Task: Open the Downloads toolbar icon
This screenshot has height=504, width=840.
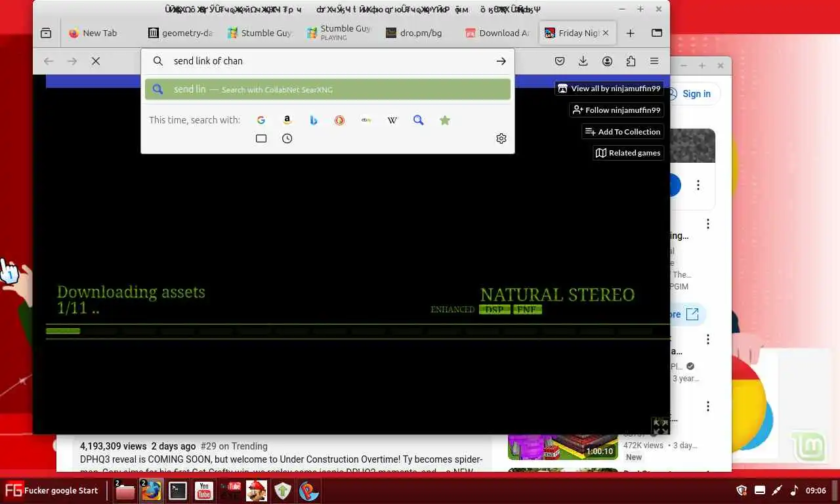Action: (583, 61)
